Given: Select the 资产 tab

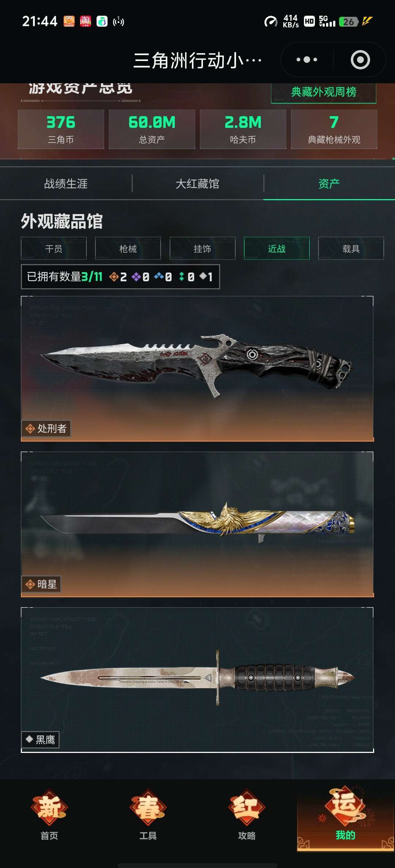Looking at the screenshot, I should point(329,183).
